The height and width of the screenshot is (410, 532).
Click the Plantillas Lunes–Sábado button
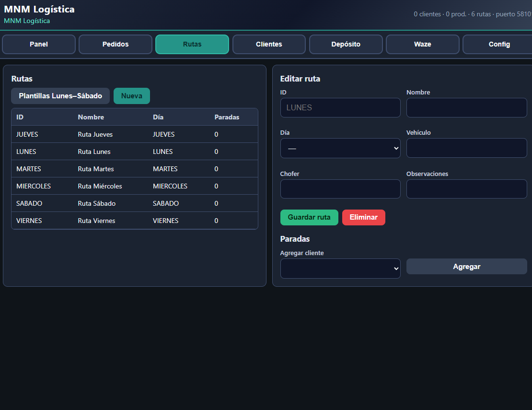click(x=60, y=96)
